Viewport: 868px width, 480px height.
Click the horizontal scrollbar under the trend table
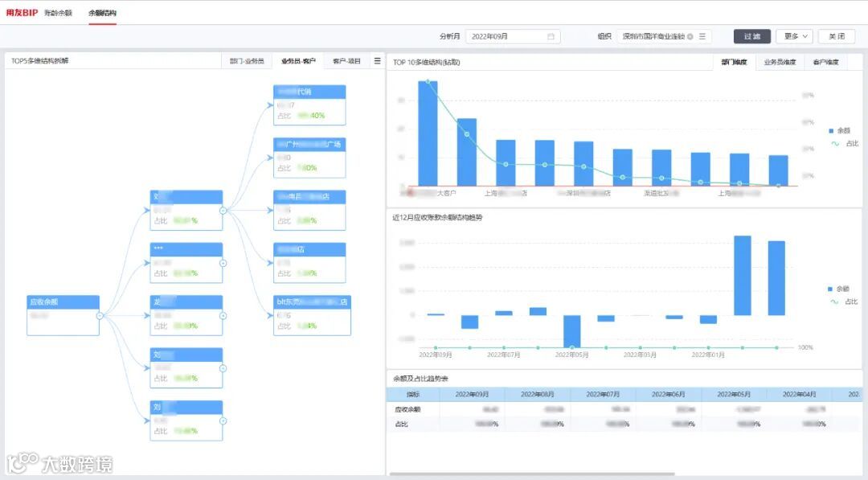[x=531, y=474]
